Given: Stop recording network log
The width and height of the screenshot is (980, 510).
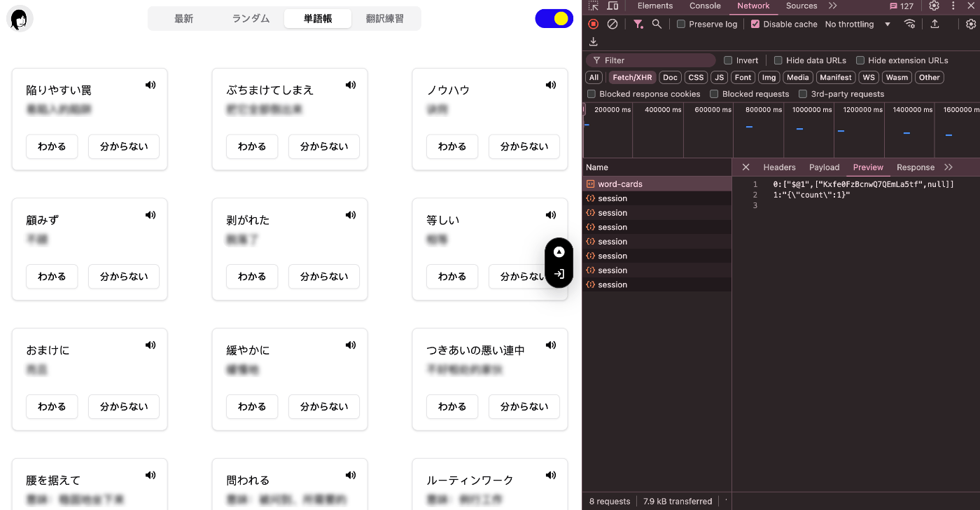Looking at the screenshot, I should pyautogui.click(x=594, y=24).
